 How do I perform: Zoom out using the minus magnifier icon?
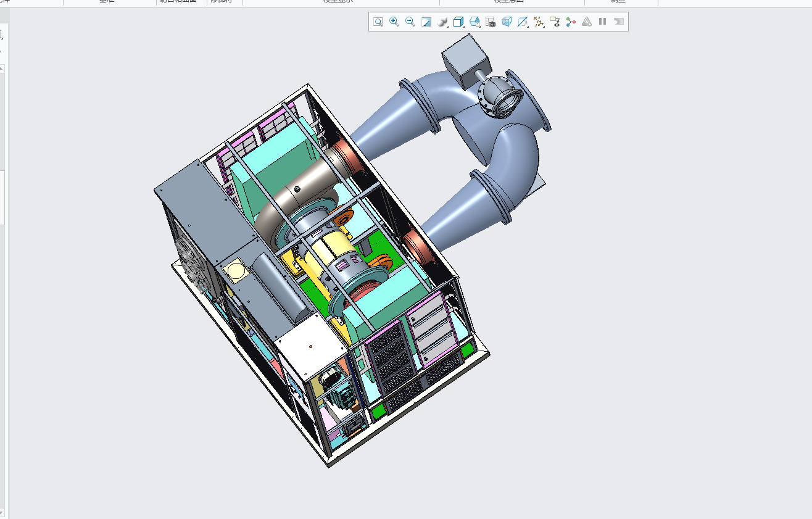coord(410,22)
